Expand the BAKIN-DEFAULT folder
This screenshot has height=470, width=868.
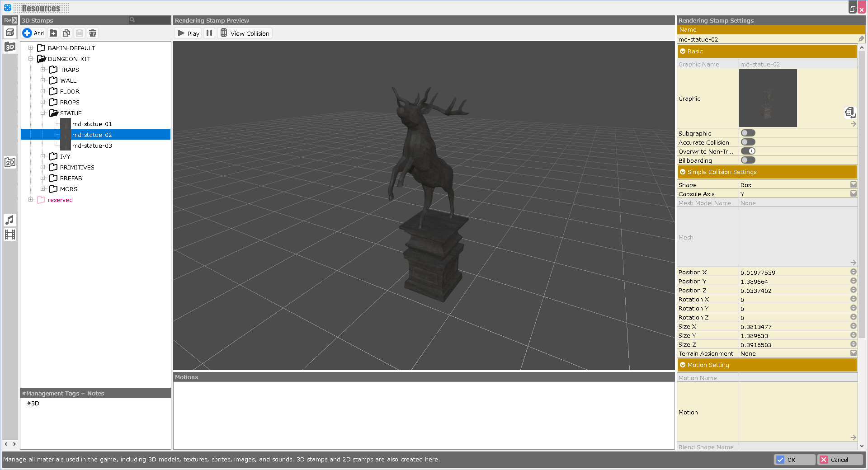(x=30, y=47)
